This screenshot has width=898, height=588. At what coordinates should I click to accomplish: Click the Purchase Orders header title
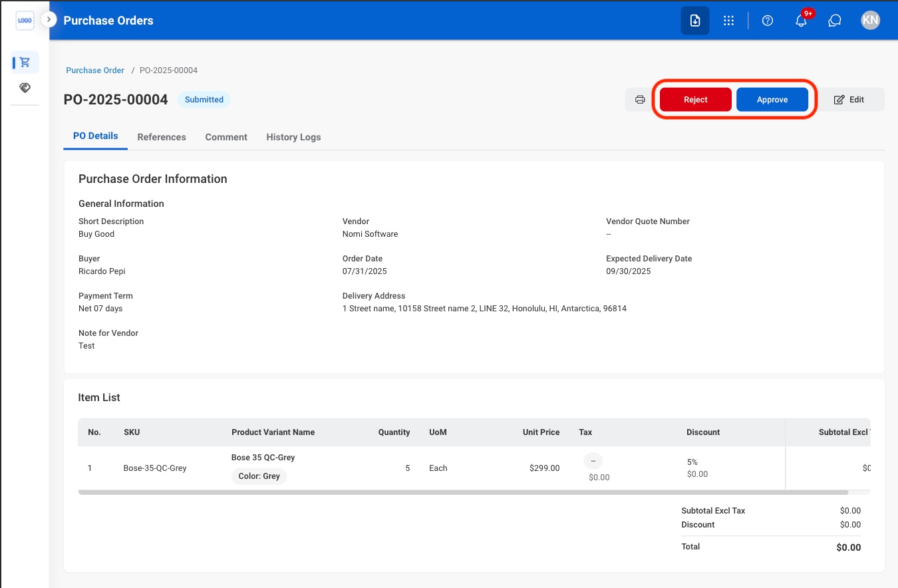108,21
